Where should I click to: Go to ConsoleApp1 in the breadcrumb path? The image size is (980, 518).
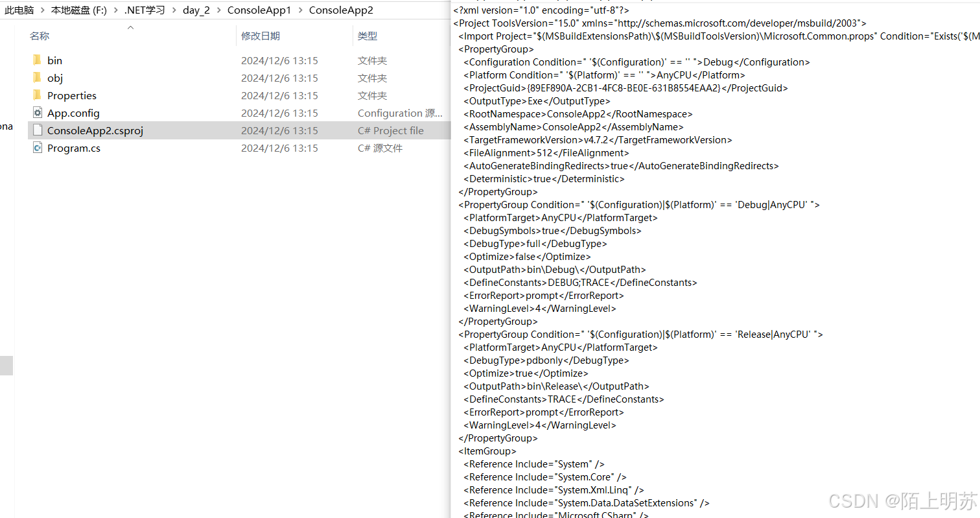[x=259, y=10]
